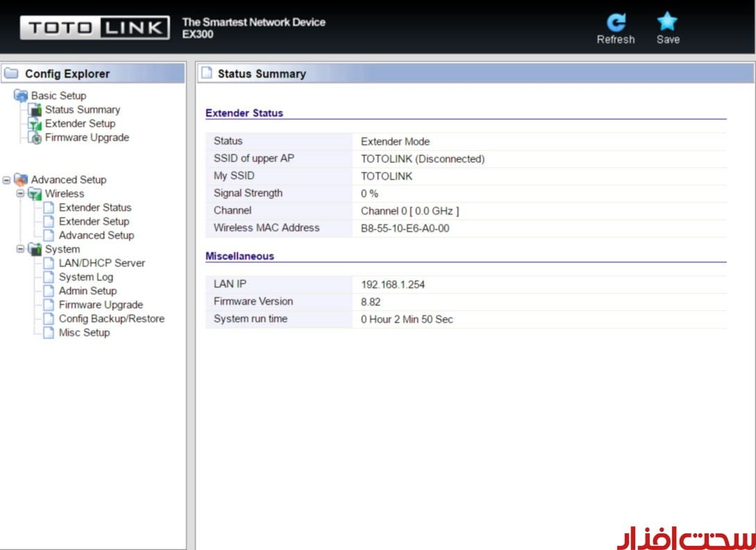
Task: Collapse the System tree branch
Action: 21,249
